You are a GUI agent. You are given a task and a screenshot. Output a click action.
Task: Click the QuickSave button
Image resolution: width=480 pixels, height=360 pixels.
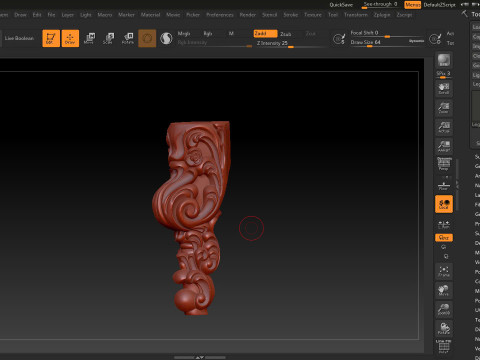pyautogui.click(x=341, y=5)
